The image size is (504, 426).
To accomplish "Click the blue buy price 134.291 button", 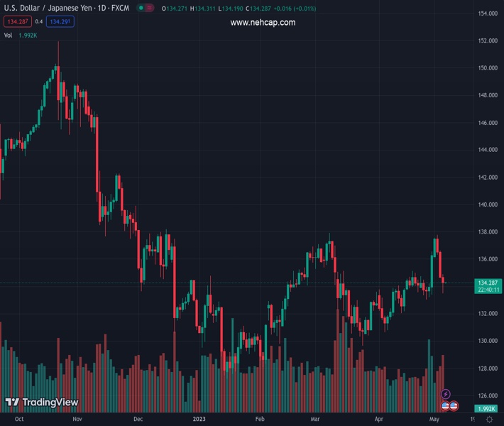I will click(59, 21).
